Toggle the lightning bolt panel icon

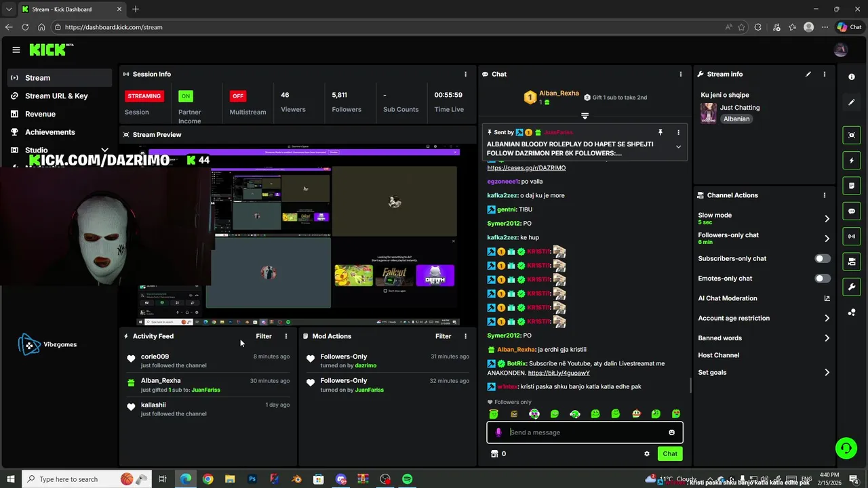pos(852,161)
